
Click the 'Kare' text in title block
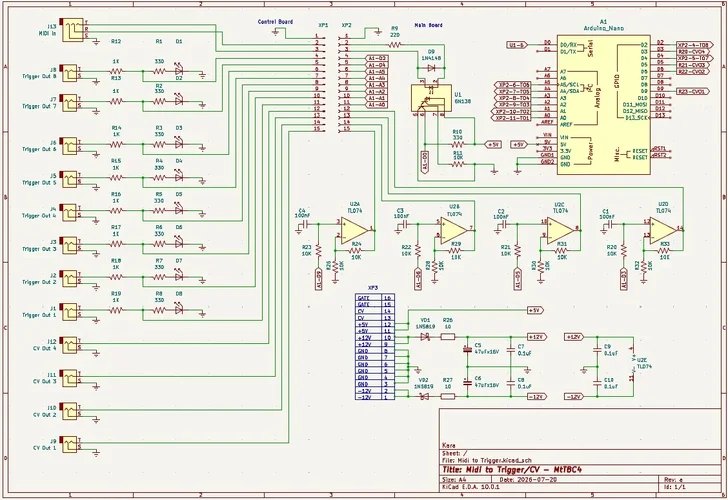tap(448, 445)
